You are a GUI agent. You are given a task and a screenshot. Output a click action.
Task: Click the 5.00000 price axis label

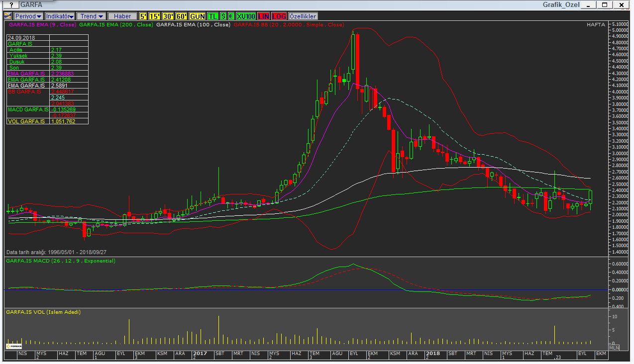coord(621,30)
